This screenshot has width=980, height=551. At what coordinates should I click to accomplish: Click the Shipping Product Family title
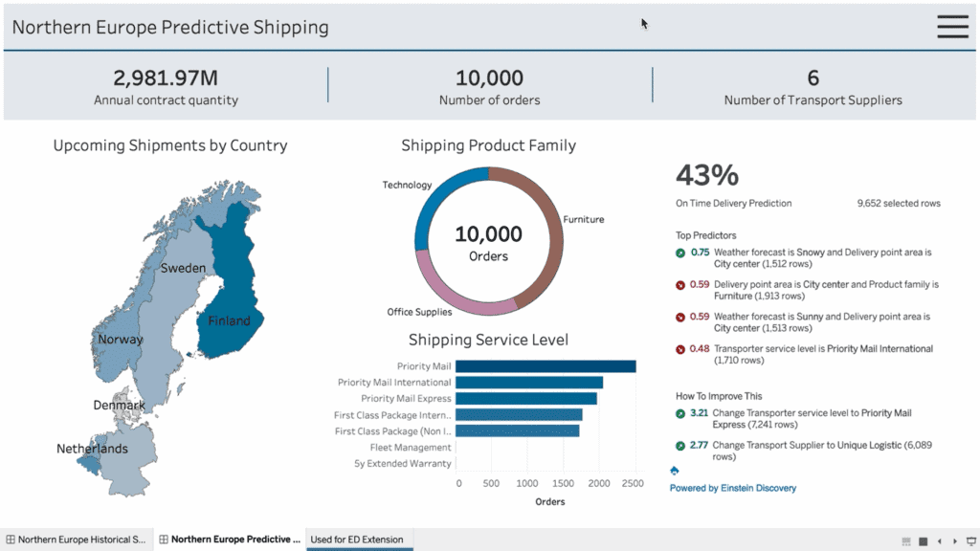point(489,145)
